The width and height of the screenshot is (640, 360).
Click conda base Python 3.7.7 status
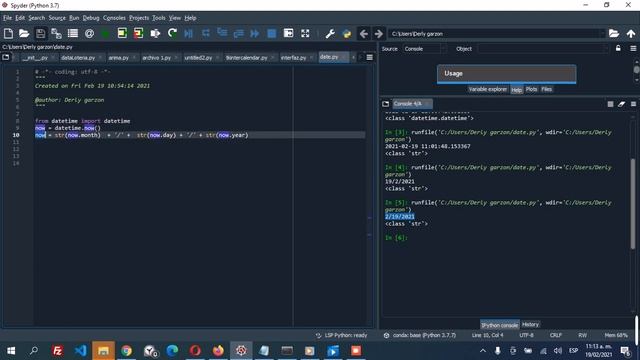(420, 336)
